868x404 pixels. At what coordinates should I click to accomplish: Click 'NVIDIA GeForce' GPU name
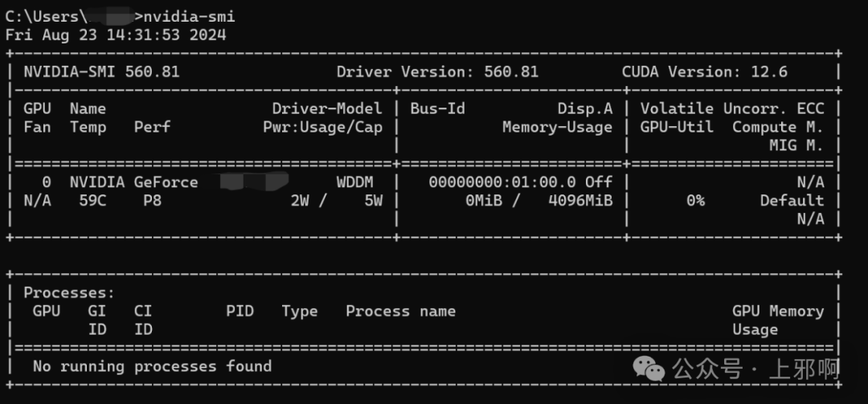(x=134, y=182)
